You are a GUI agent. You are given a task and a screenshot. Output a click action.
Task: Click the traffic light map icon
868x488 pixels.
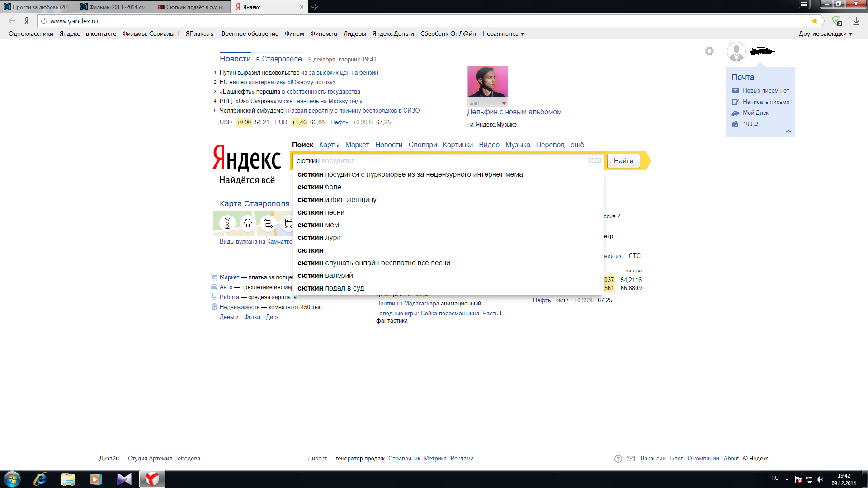pyautogui.click(x=227, y=223)
